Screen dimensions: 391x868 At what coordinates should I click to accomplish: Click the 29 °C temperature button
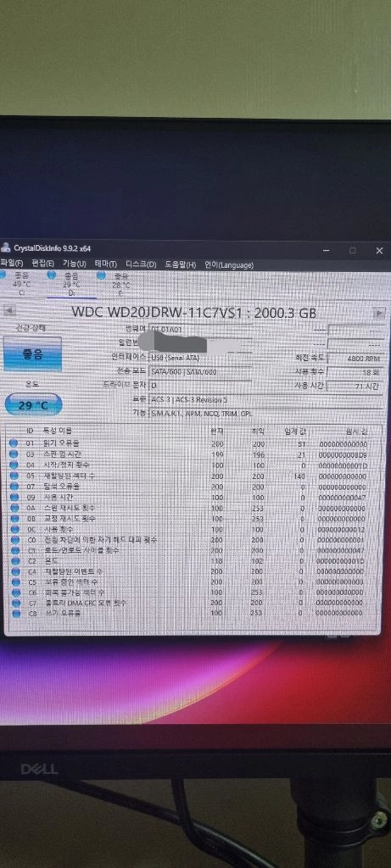coord(33,404)
